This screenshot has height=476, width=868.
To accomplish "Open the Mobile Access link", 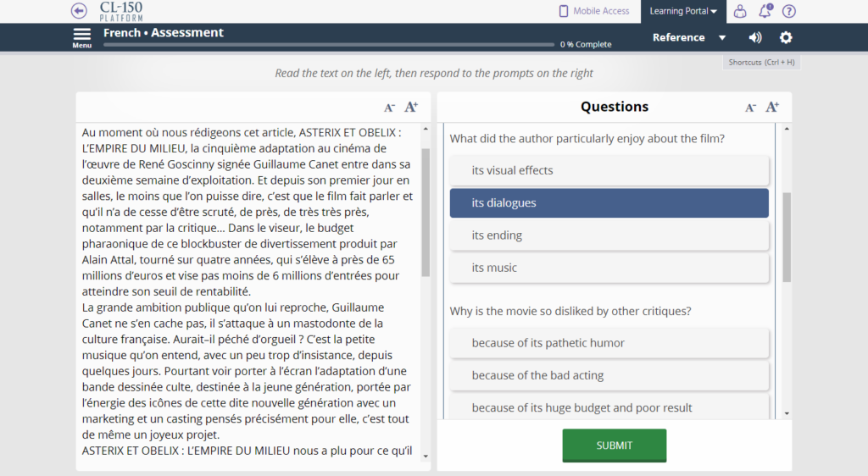I will click(594, 11).
